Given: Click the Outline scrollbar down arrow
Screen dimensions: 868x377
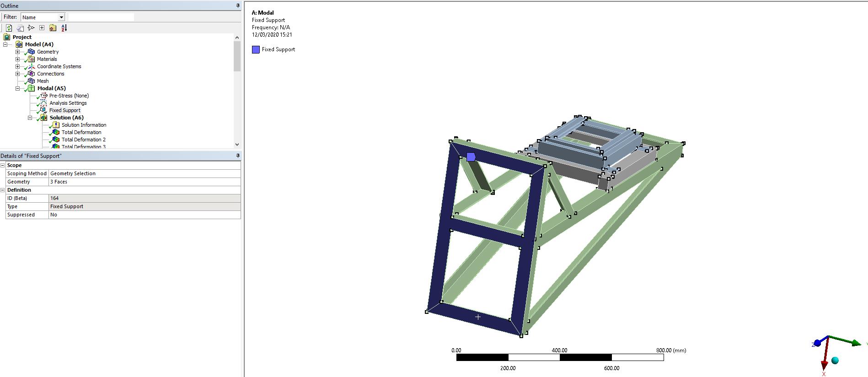Looking at the screenshot, I should [237, 144].
